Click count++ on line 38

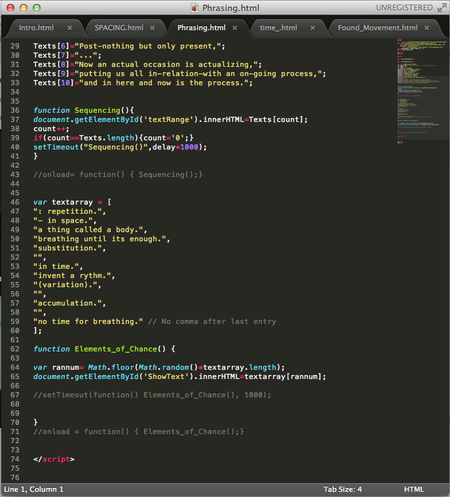(50, 129)
